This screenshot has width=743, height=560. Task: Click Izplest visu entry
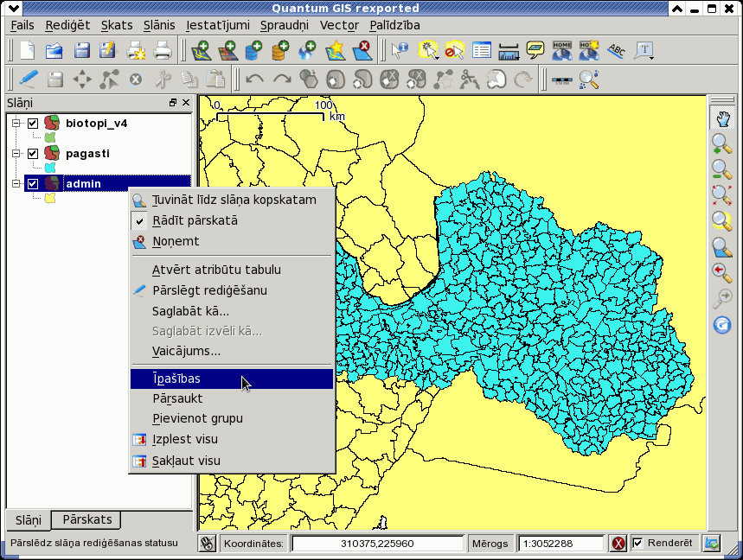click(232, 439)
